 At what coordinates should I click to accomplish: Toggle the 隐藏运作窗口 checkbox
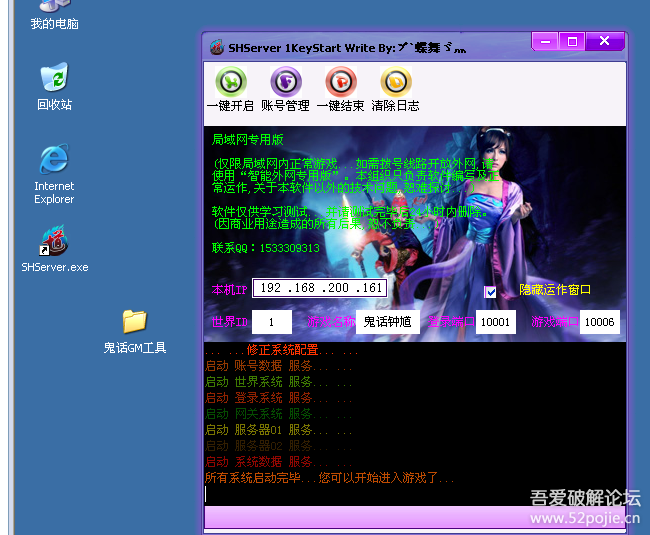(490, 292)
